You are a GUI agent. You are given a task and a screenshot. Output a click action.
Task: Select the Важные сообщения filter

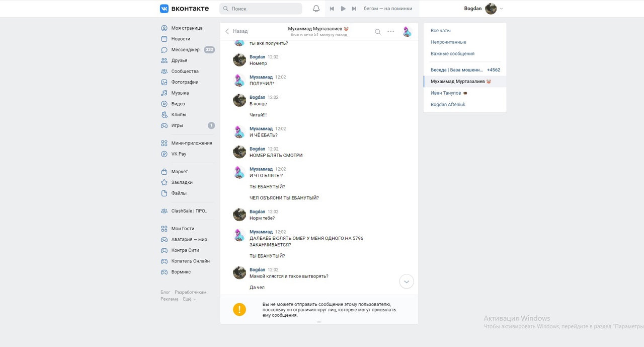pyautogui.click(x=452, y=54)
